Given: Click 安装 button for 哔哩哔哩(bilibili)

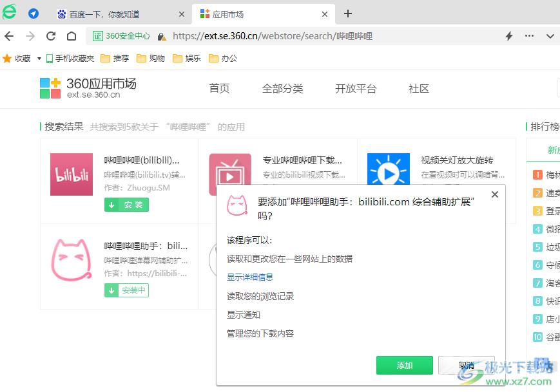Looking at the screenshot, I should [126, 205].
